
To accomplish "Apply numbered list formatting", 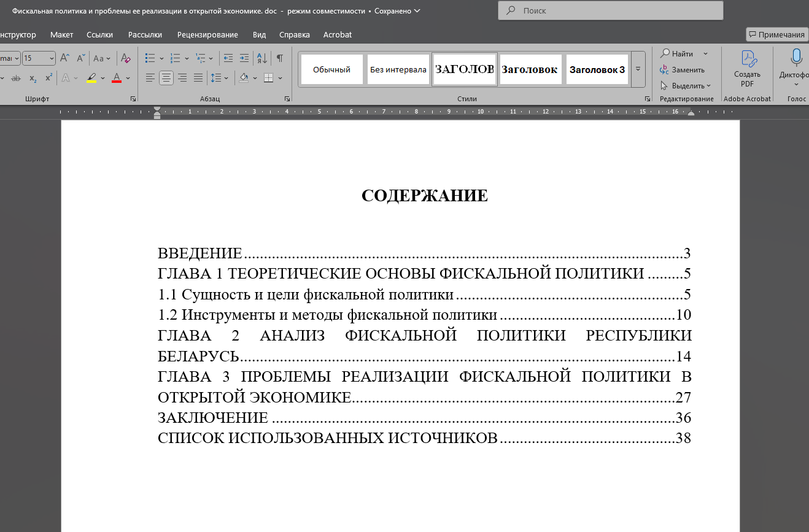I will click(175, 58).
